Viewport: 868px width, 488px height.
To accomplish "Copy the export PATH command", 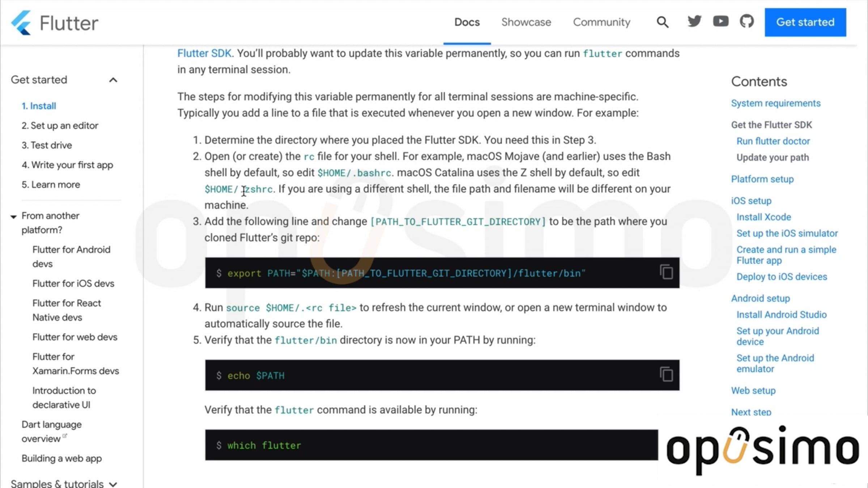I will coord(666,272).
